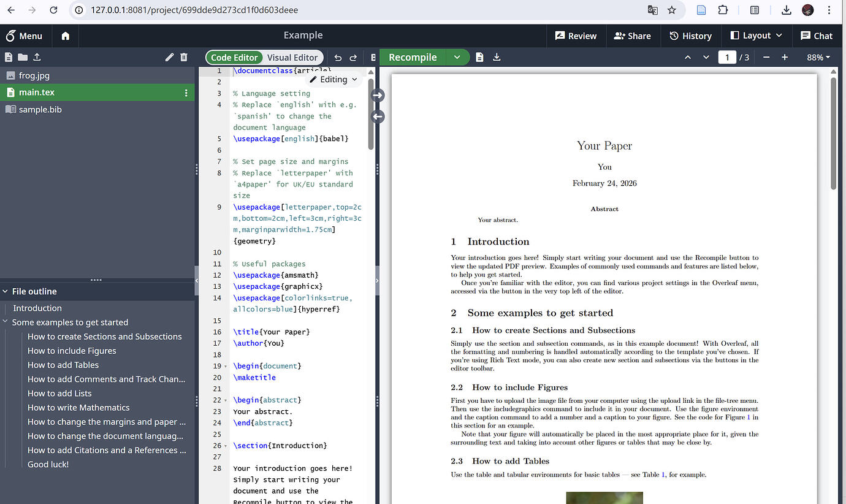Download the PDF using download icon
This screenshot has width=846, height=504.
pos(497,57)
